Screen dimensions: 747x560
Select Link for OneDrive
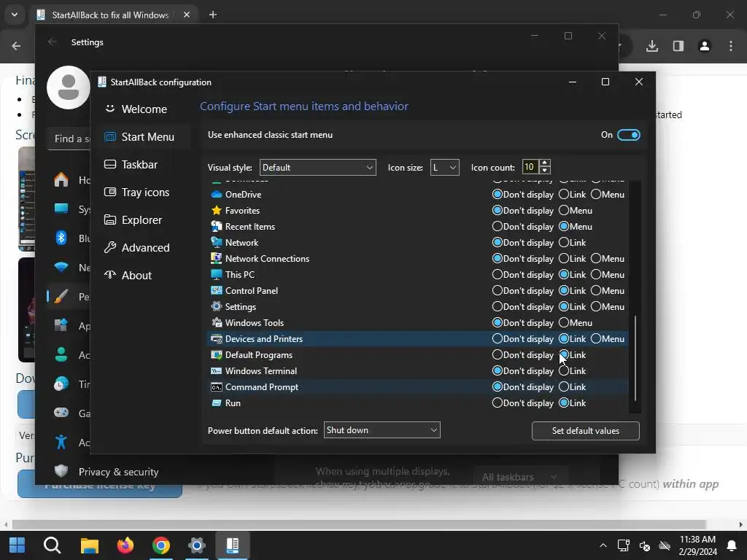click(x=564, y=194)
